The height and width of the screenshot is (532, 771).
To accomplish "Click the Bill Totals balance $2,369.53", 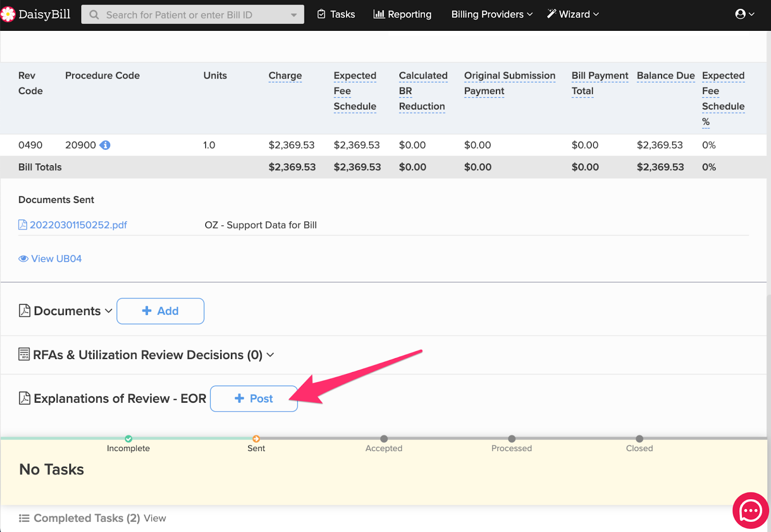I will point(660,167).
